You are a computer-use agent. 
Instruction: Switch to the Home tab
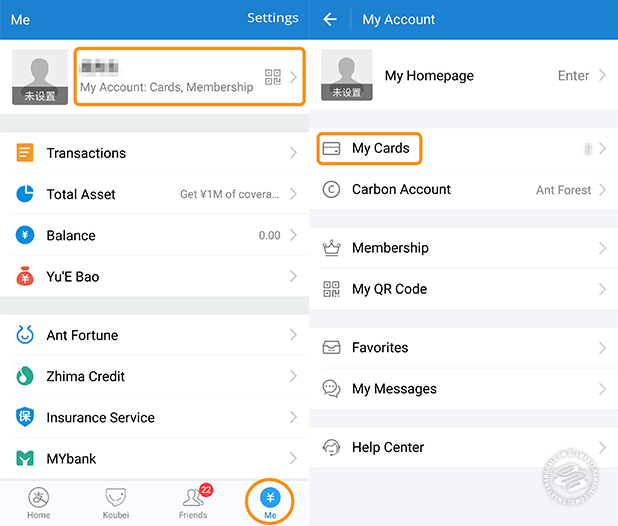tap(39, 502)
